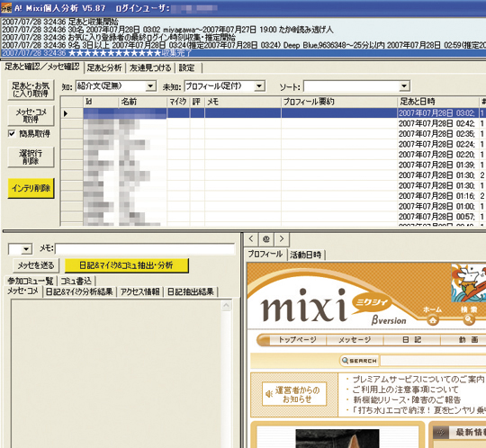Open the 未知 dropdown showing プロフィール(足付)
This screenshot has width=486, height=448.
[259, 85]
